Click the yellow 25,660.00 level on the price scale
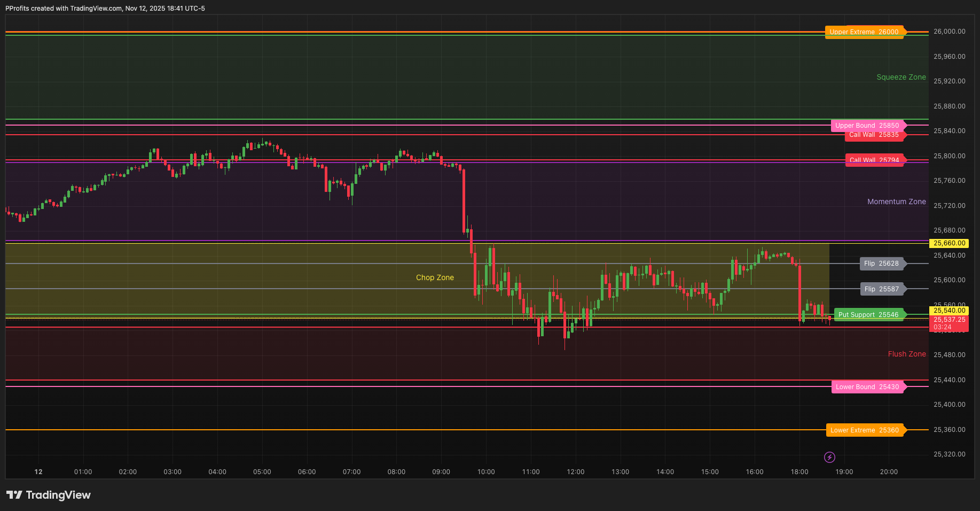This screenshot has width=980, height=511. (x=948, y=243)
